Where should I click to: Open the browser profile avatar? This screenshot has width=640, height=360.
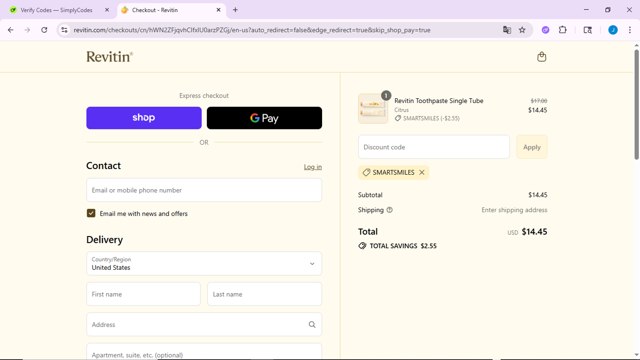click(x=613, y=30)
